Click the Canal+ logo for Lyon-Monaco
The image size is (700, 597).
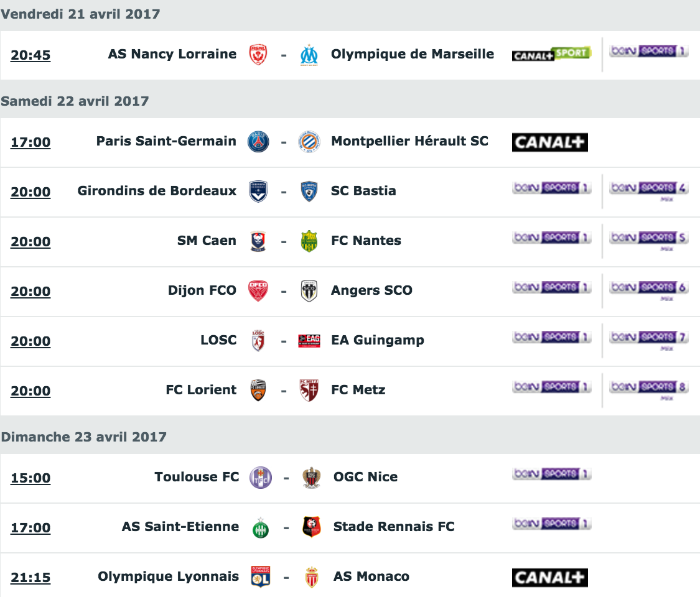coord(549,578)
